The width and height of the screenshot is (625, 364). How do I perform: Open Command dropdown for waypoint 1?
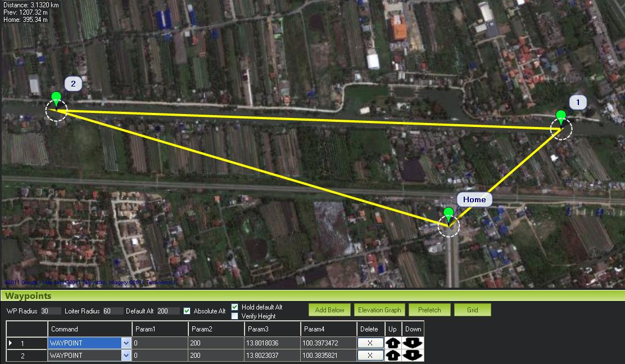(x=126, y=343)
